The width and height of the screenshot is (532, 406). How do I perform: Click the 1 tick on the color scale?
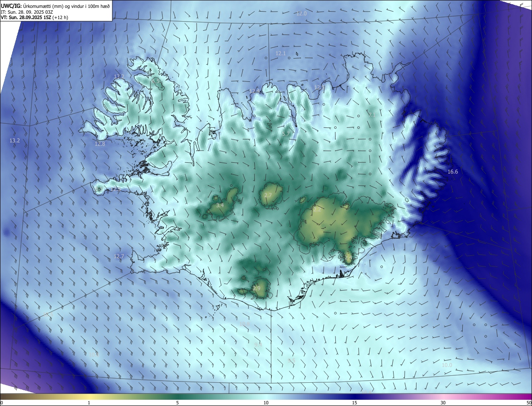tap(89, 403)
